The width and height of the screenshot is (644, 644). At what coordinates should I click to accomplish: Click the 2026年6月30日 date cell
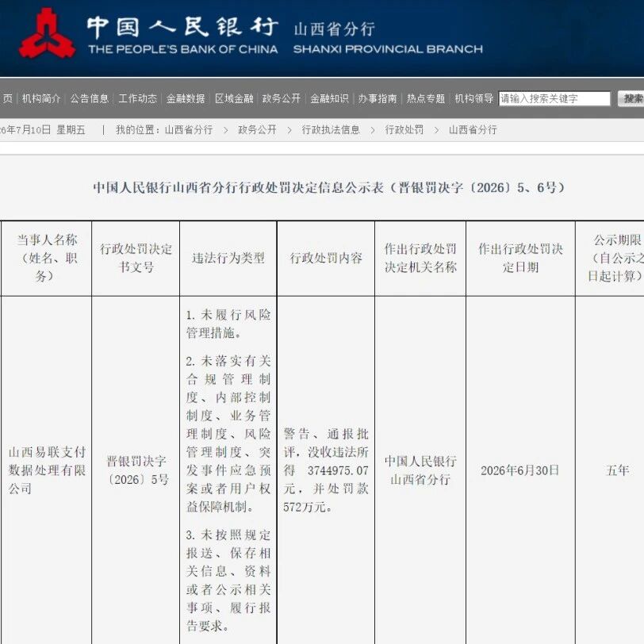(x=520, y=470)
